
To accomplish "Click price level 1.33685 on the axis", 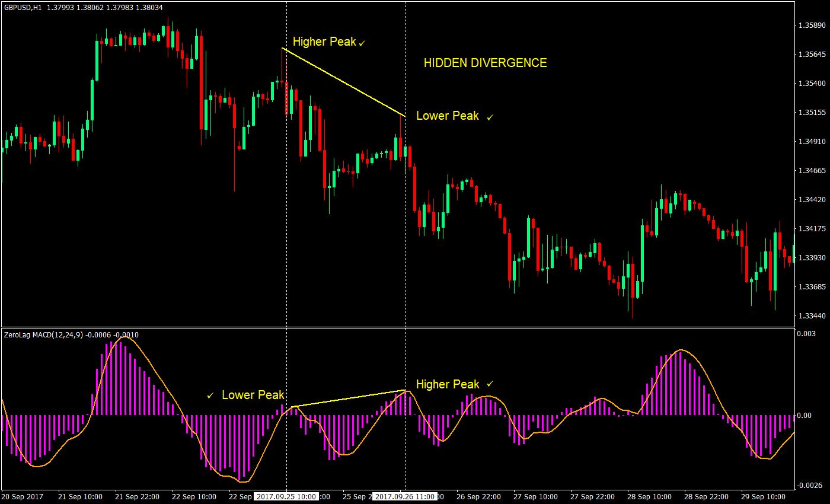I will pyautogui.click(x=812, y=287).
